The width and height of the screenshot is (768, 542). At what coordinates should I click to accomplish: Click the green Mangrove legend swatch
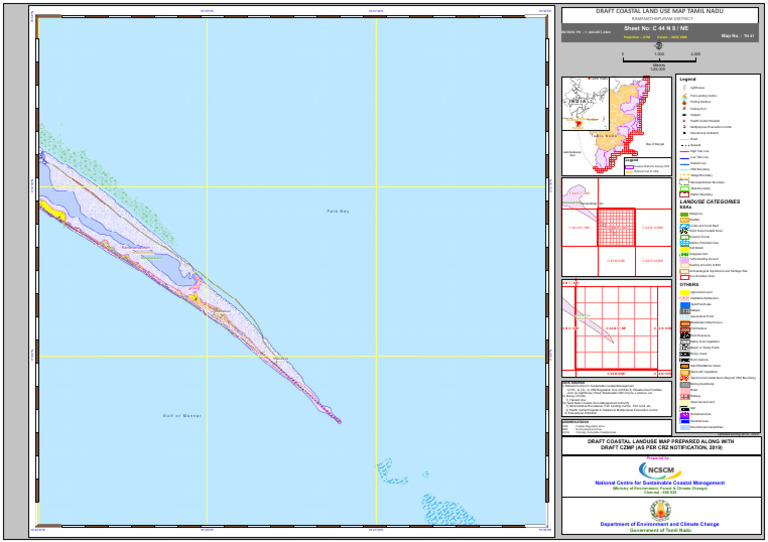click(684, 214)
